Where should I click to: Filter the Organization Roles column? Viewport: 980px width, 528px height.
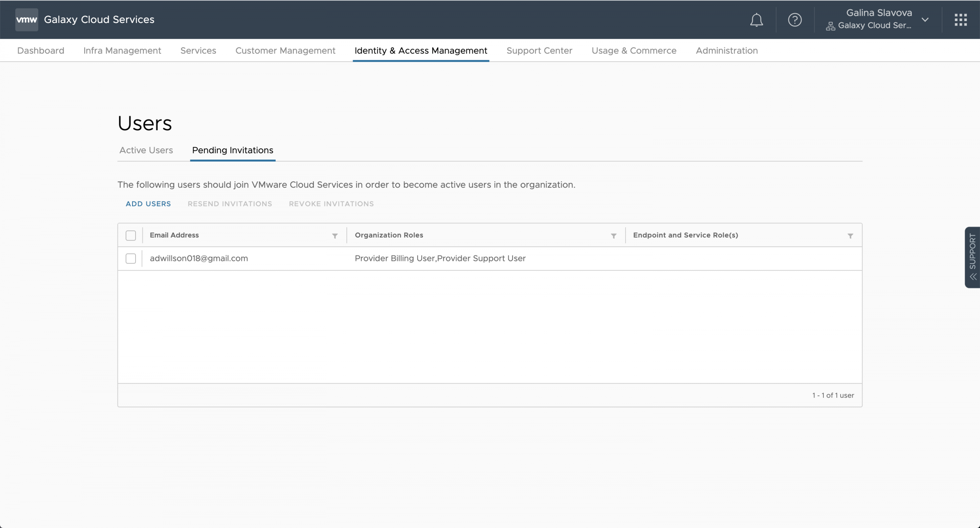pos(613,236)
